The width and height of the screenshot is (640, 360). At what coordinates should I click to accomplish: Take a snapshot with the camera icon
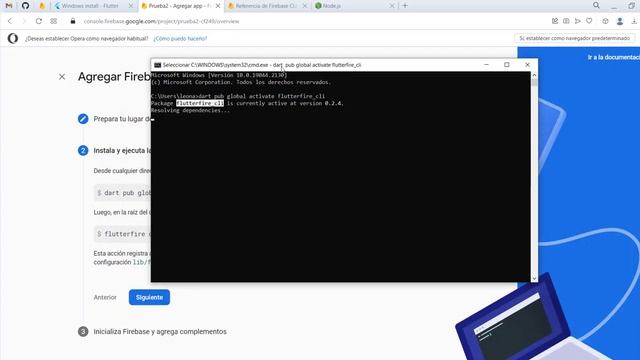coord(566,21)
